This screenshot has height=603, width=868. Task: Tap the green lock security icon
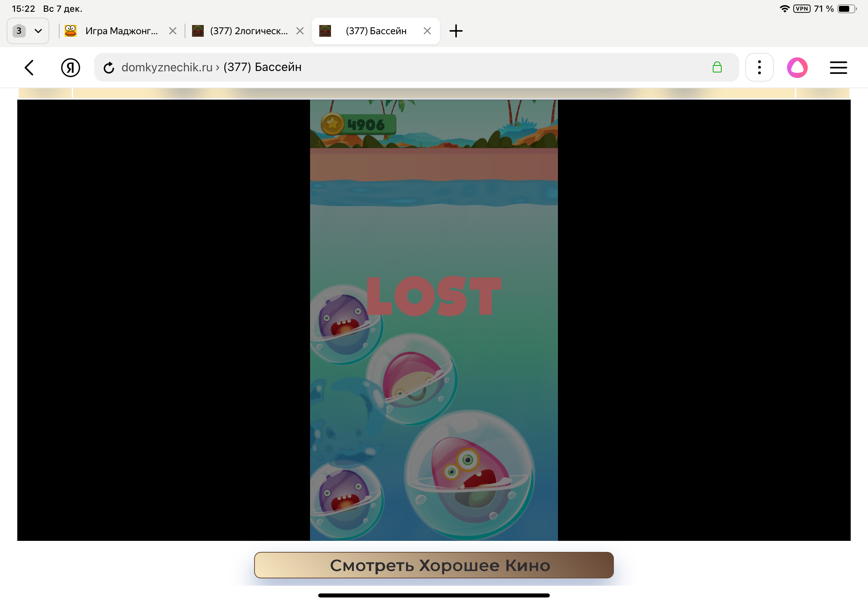pyautogui.click(x=716, y=67)
